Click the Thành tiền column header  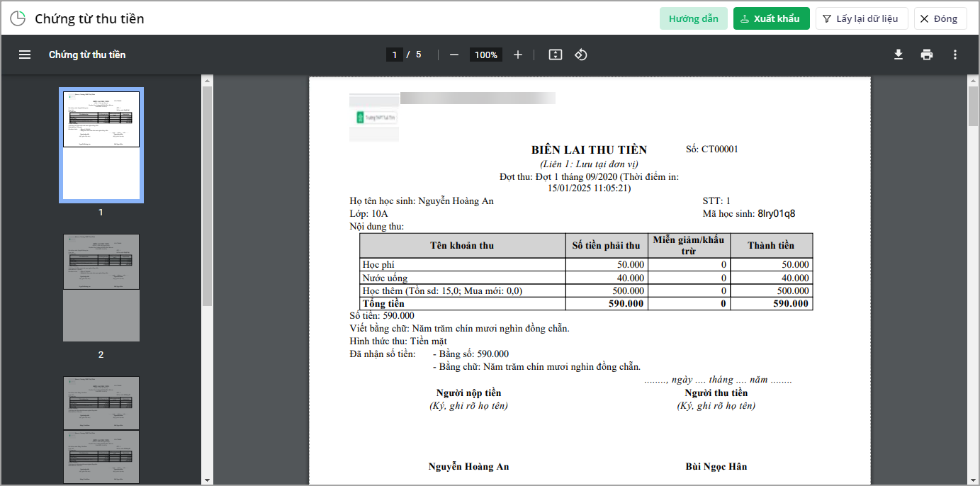[x=771, y=246]
